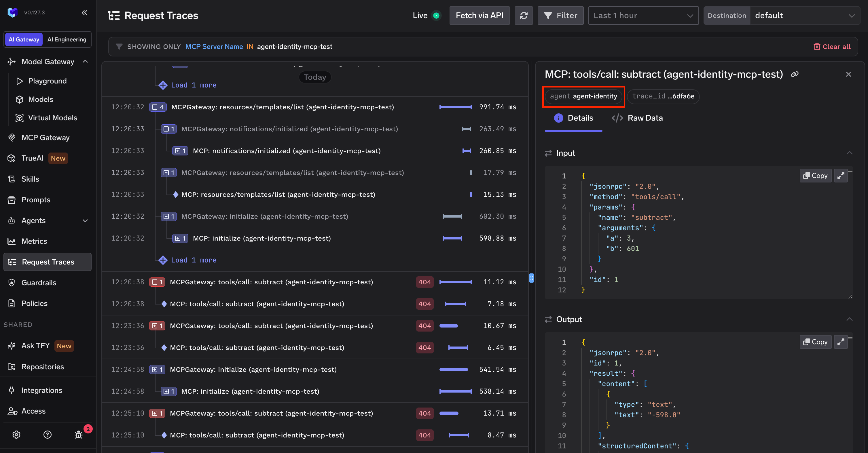Collapse the Model Gateway section
This screenshot has width=868, height=453.
click(85, 61)
